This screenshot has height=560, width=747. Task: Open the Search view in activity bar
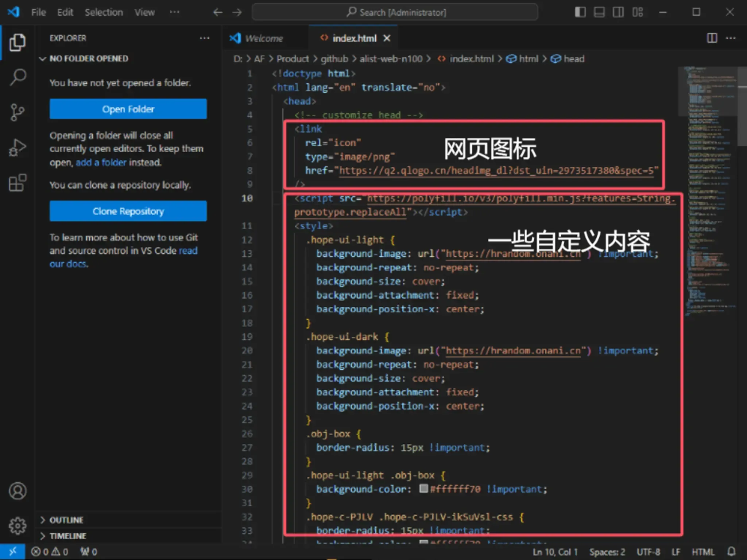(18, 77)
